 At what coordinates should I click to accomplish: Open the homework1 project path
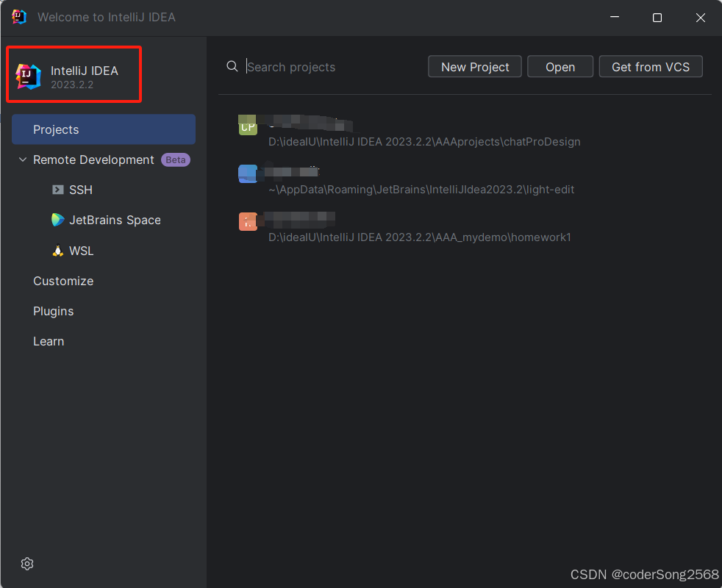420,237
